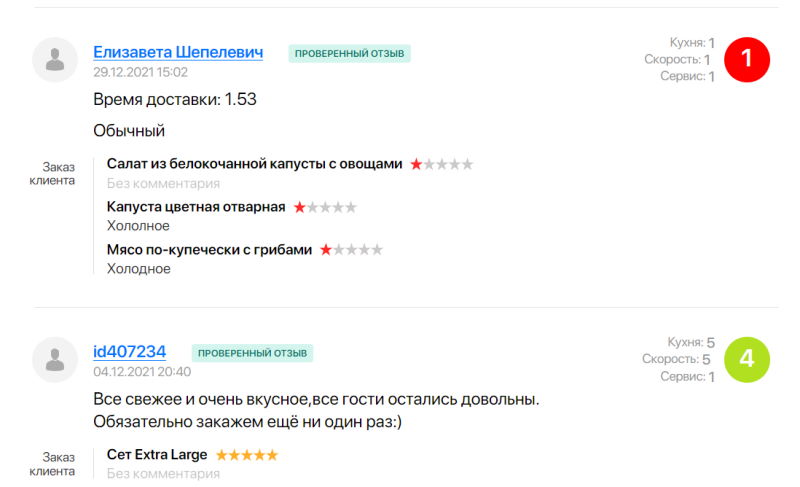Click the green rating badge 4
Image resolution: width=800 pixels, height=487 pixels.
[746, 359]
